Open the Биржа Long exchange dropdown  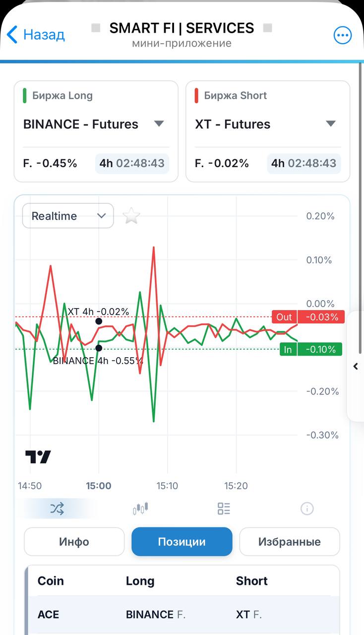(95, 124)
